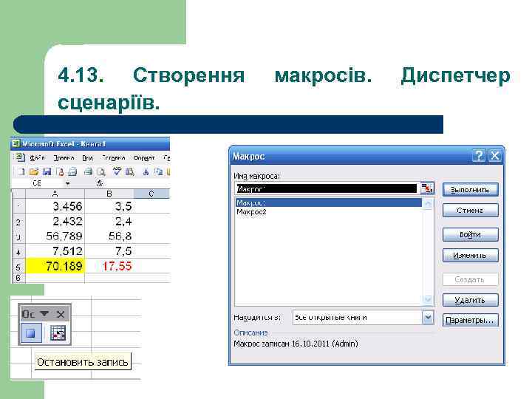
Task: Click cell with value 2,4
Action: (109, 221)
